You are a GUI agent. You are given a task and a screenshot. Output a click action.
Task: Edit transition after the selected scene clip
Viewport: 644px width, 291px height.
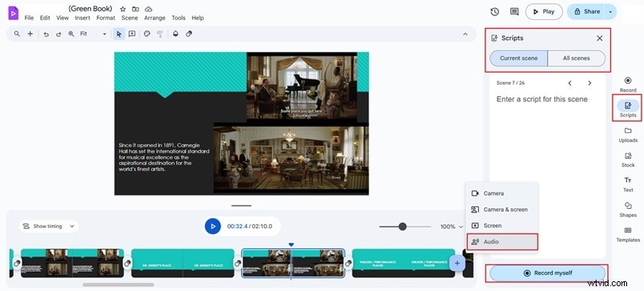click(x=349, y=263)
